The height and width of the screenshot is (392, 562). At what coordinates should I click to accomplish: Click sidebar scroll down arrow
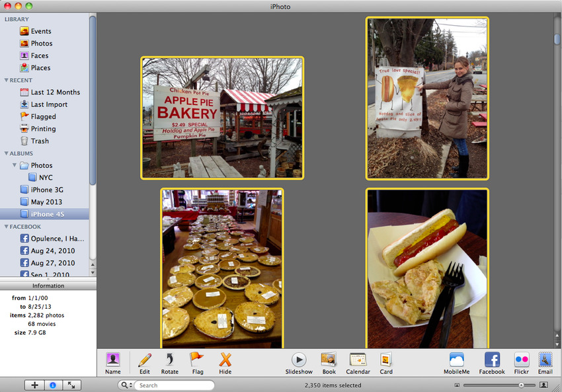[93, 272]
